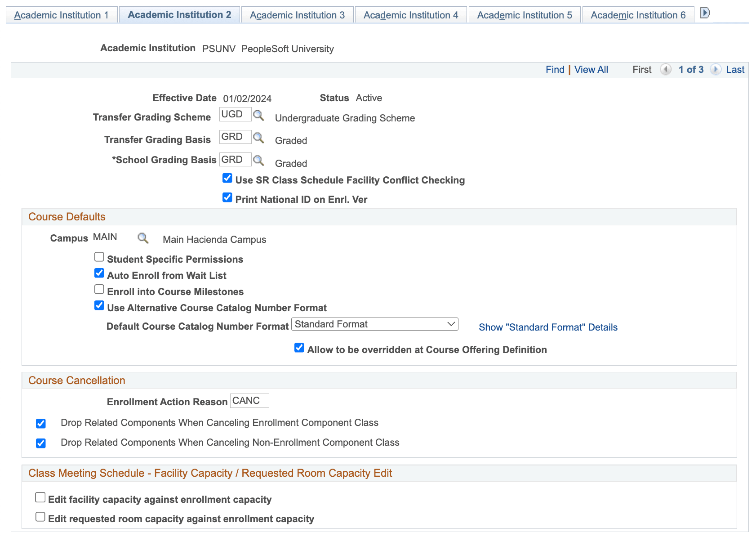Click inside the Enrollment Action Reason field
756x537 pixels.
[249, 401]
